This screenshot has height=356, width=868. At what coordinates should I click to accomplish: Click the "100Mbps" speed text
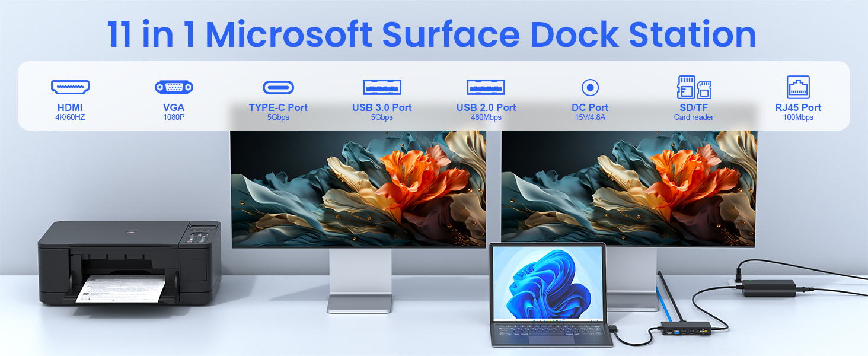click(798, 117)
